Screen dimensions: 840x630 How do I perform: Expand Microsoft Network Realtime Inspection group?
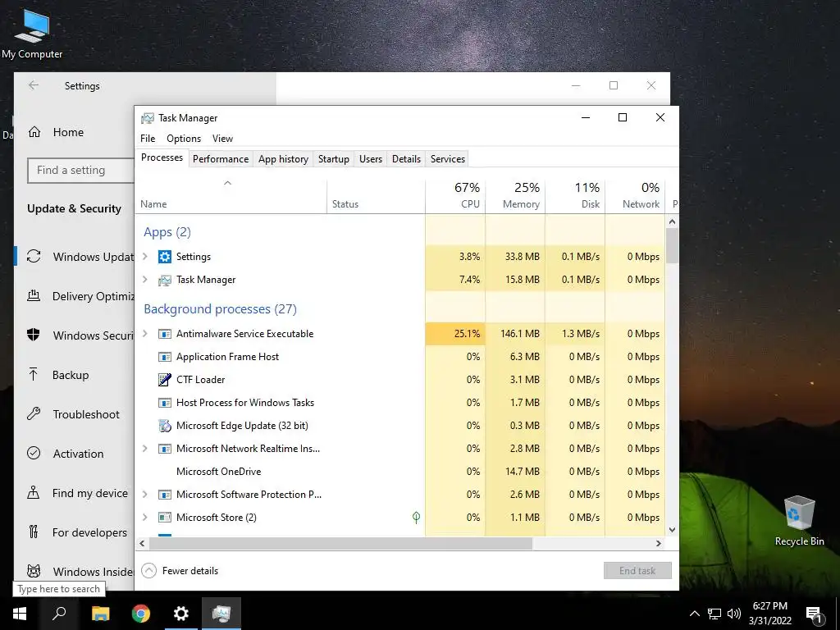144,449
